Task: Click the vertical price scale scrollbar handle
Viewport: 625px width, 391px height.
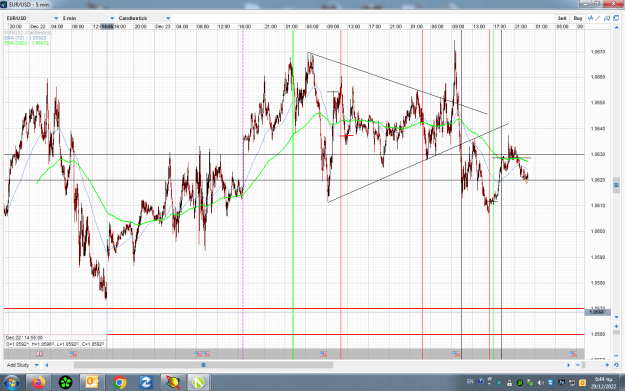Action: 616,185
